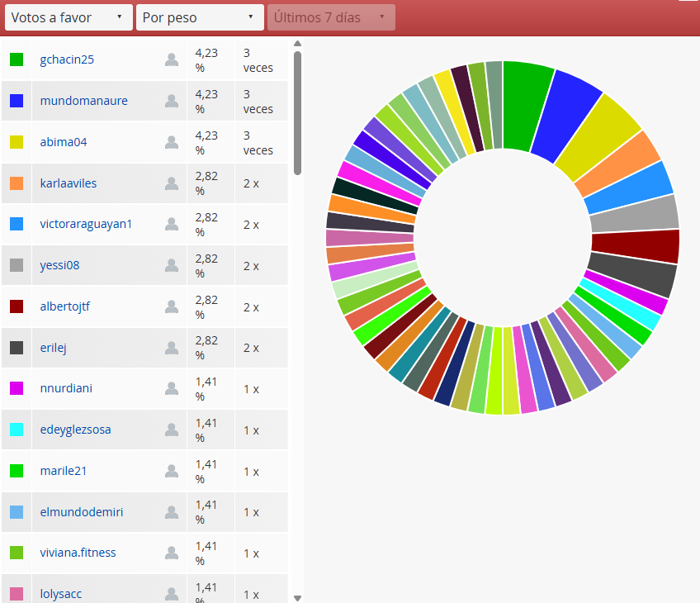This screenshot has width=700, height=603.
Task: Click the user icon beside viviana.fitness
Action: [x=172, y=553]
